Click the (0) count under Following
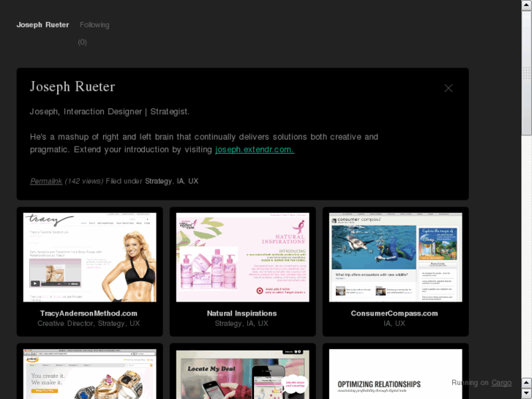532x399 pixels. 82,42
